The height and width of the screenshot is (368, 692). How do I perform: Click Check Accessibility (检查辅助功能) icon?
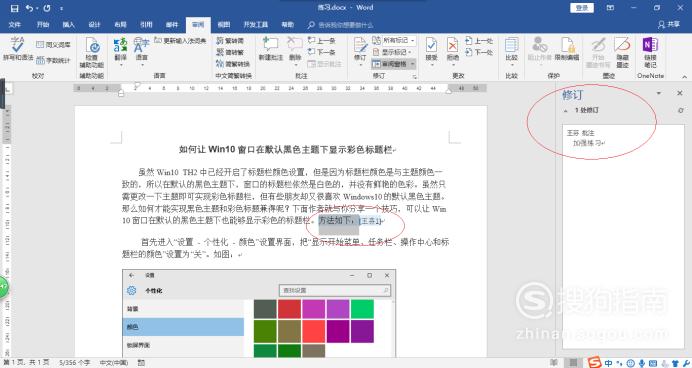(92, 53)
